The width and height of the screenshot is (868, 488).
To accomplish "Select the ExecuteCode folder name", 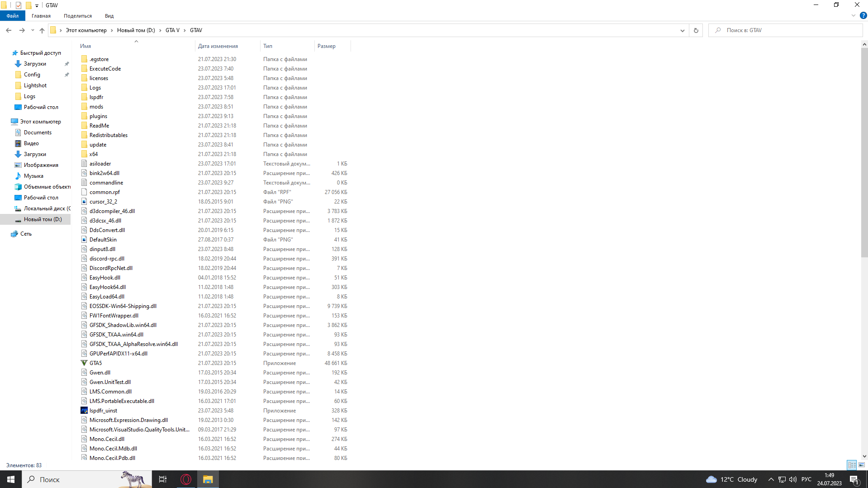I will click(105, 69).
